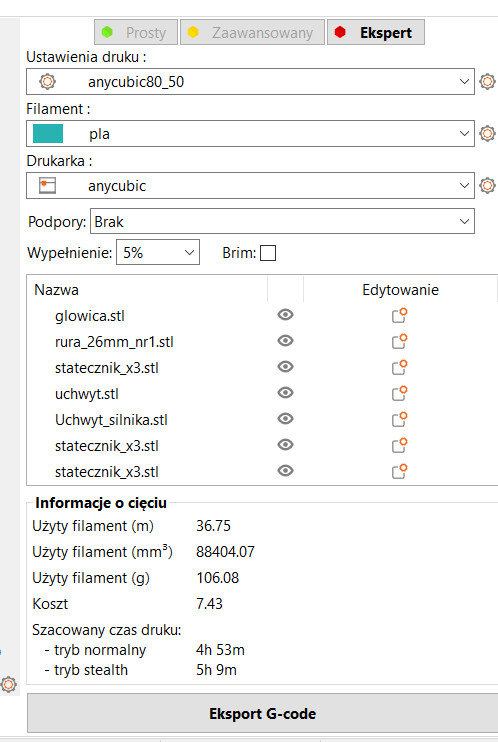This screenshot has height=742, width=498.
Task: Switch to Zaawansowany mode tab
Action: pyautogui.click(x=252, y=32)
